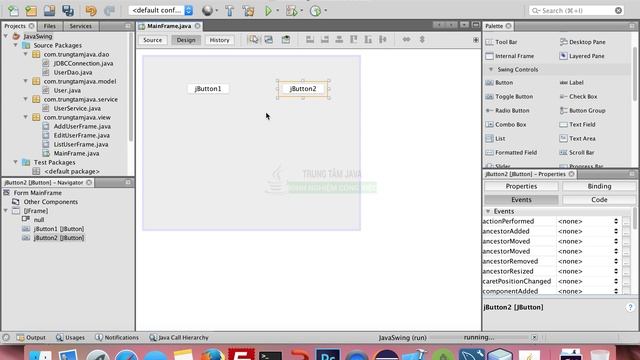The width and height of the screenshot is (640, 360).
Task: Click the first align icon in designer toolbar
Action: 310,40
